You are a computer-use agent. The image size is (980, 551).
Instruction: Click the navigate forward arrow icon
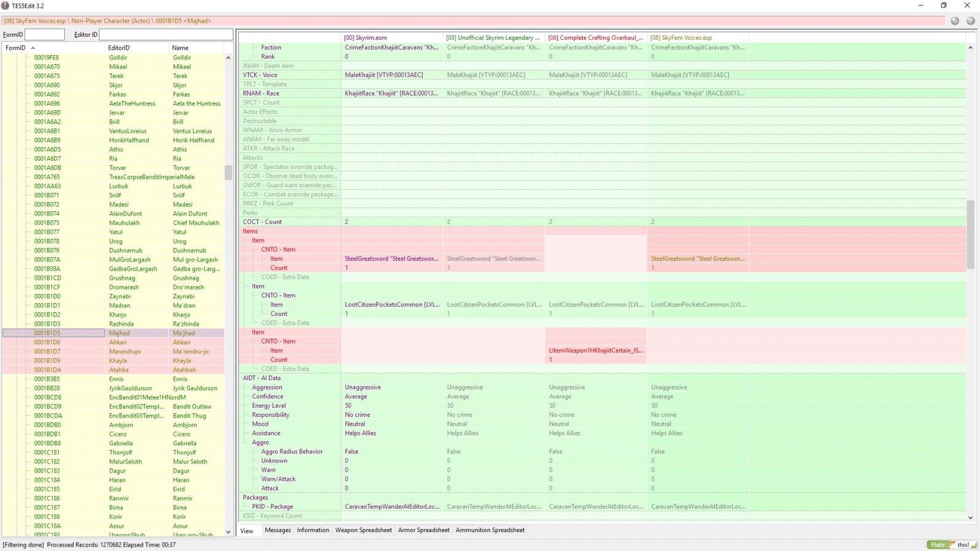click(x=971, y=21)
